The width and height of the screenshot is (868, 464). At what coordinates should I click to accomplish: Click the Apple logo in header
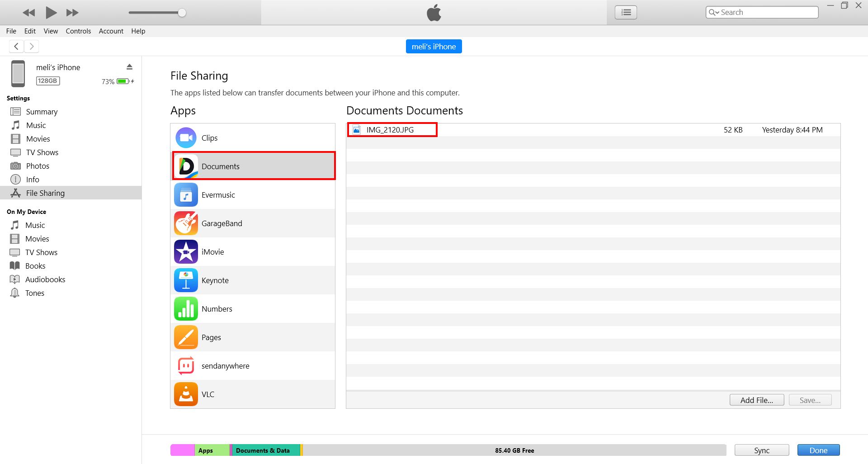click(x=434, y=12)
